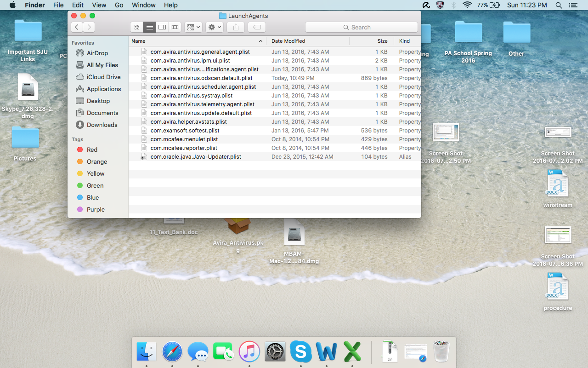Click the Share toolbar button
Viewport: 588px width, 368px height.
(236, 27)
